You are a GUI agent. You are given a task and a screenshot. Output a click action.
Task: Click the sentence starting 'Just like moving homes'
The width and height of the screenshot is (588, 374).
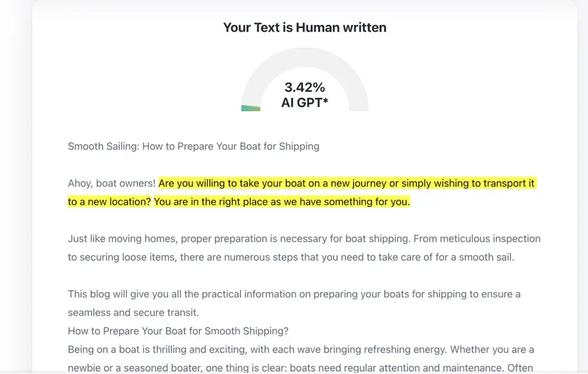tap(239, 239)
